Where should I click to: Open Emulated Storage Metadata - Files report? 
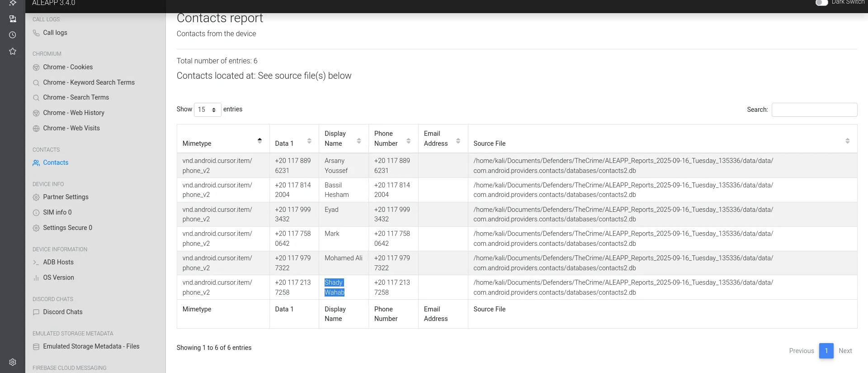[91, 346]
